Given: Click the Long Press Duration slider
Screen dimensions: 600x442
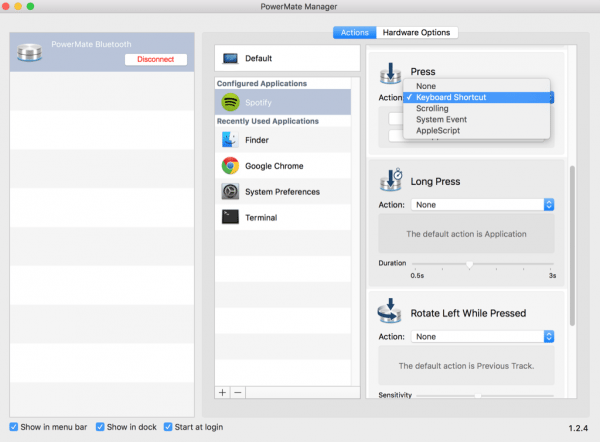Looking at the screenshot, I should pos(483,264).
